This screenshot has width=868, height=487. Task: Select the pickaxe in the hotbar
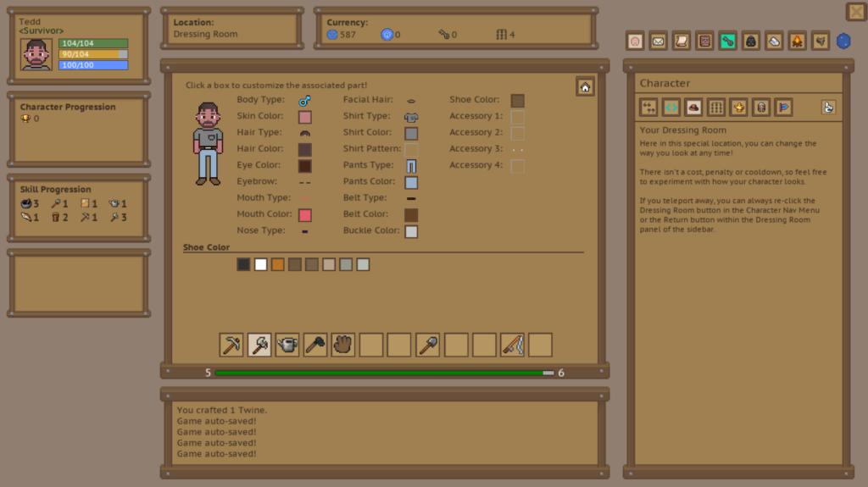click(231, 345)
